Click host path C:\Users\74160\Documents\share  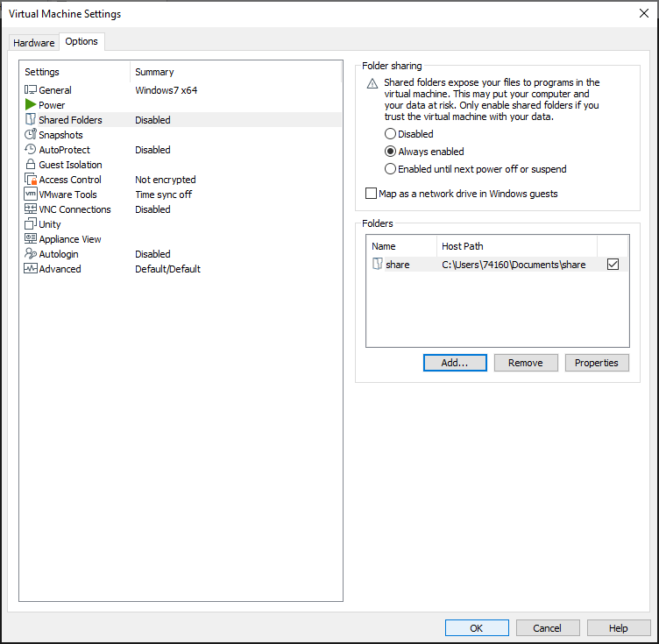point(514,265)
